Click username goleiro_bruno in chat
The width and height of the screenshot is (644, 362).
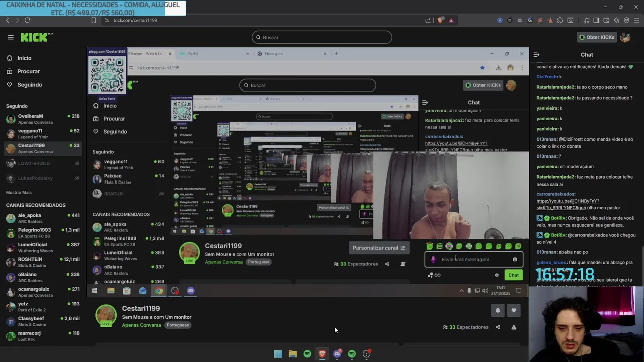pos(551,262)
